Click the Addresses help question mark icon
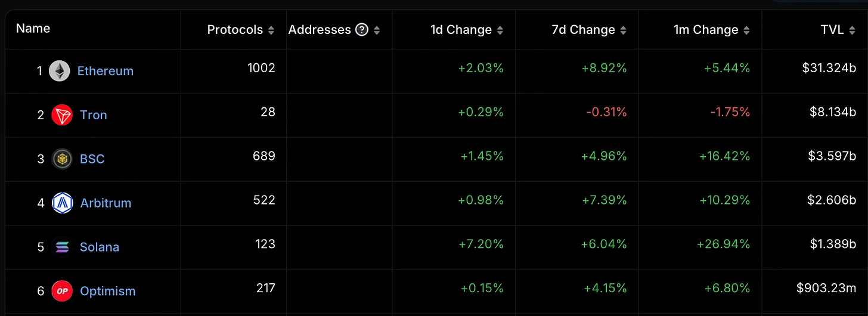The height and width of the screenshot is (316, 868). point(362,30)
